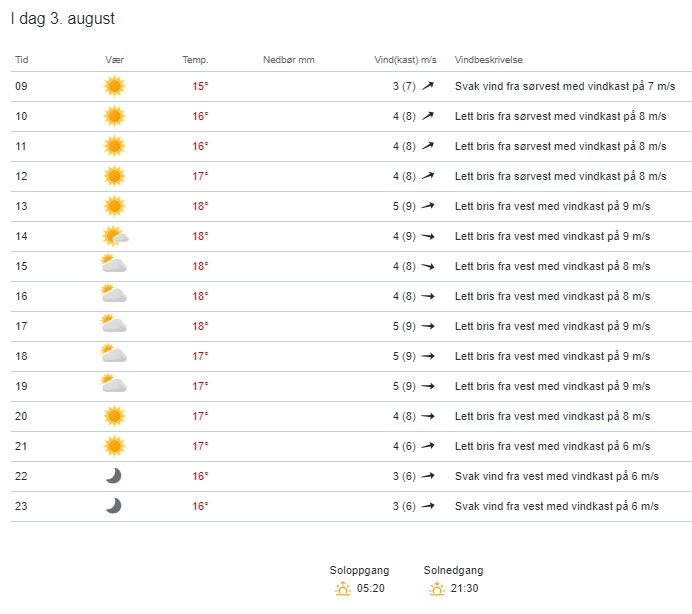Image resolution: width=692 pixels, height=614 pixels.
Task: Click the 'Temp.' column header
Action: (x=195, y=60)
